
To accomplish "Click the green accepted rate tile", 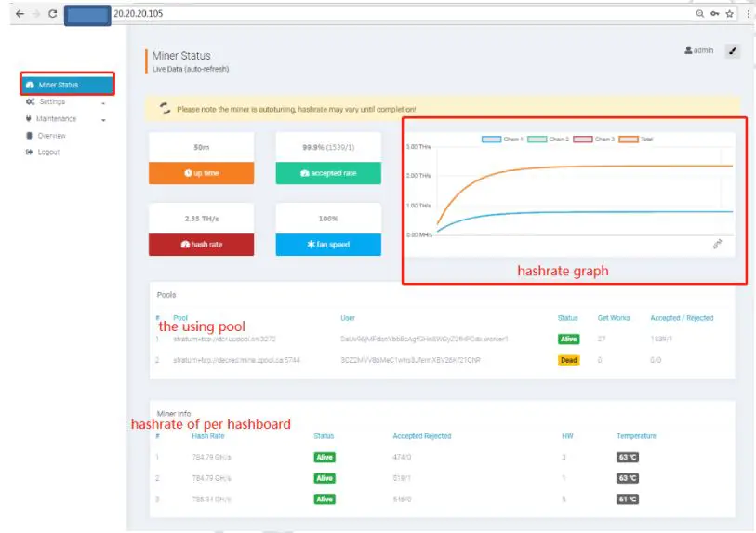I will pos(328,173).
